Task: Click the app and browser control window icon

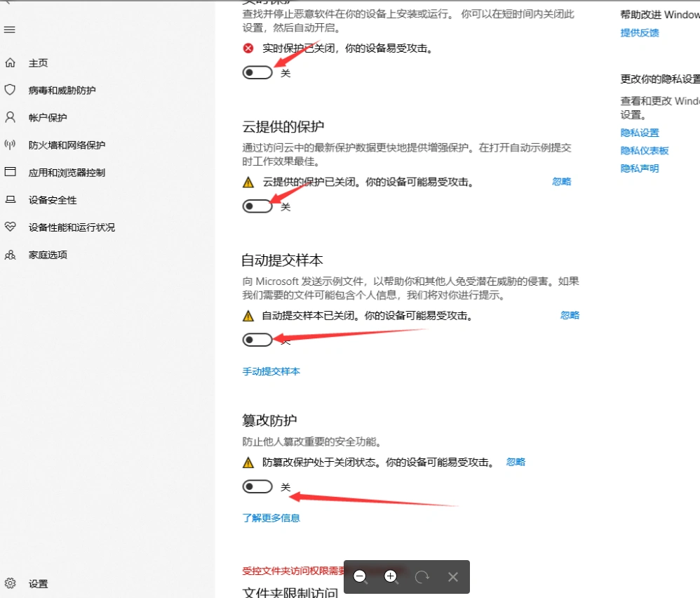Action: tap(10, 172)
